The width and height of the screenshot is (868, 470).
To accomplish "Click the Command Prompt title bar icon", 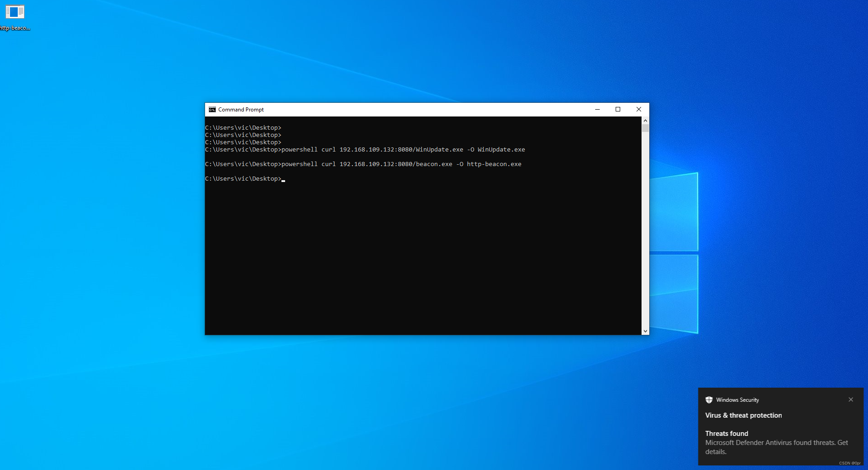I will (x=212, y=110).
